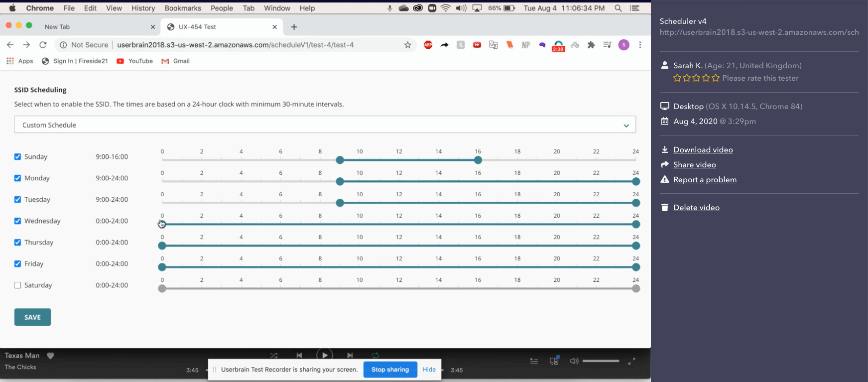Click the heart icon beside Texas Man
Viewport: 868px width, 382px height.
[x=50, y=356]
